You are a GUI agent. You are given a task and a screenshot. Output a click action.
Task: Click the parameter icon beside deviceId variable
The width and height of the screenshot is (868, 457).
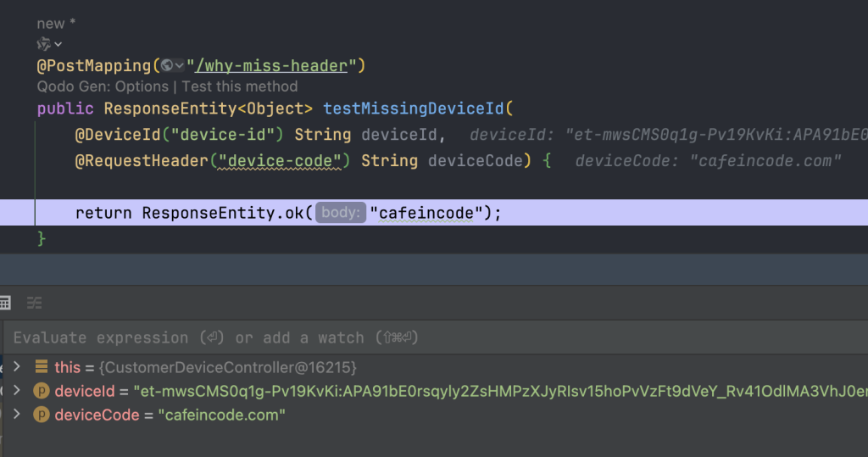coord(41,391)
